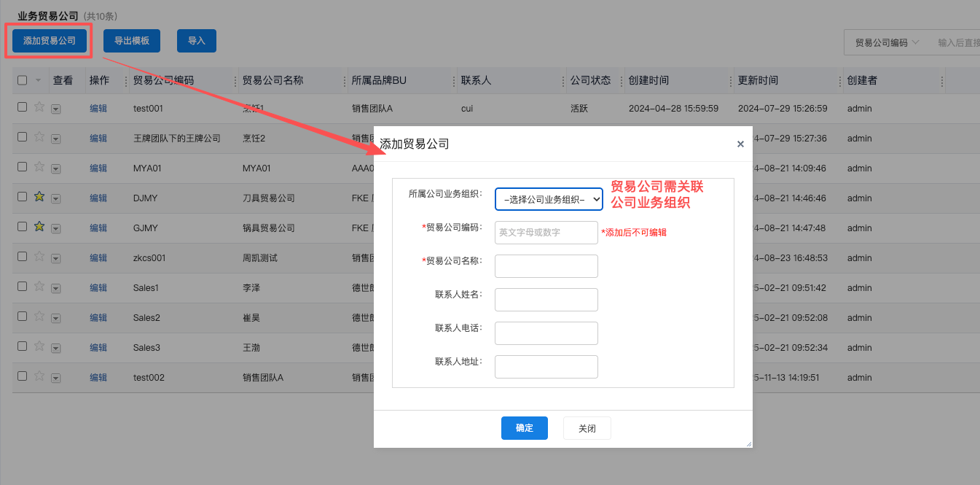Select the 周凯测试 name cell

click(260, 257)
